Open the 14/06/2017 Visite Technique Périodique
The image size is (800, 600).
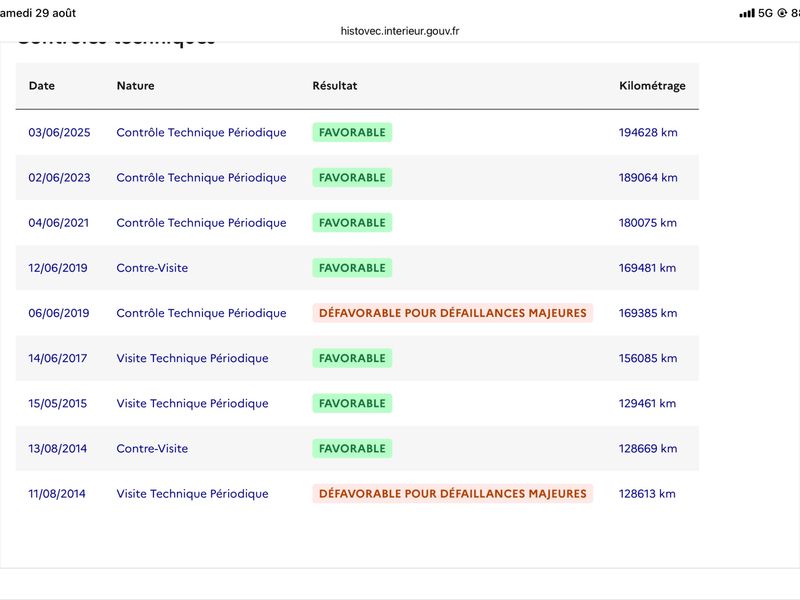[192, 358]
